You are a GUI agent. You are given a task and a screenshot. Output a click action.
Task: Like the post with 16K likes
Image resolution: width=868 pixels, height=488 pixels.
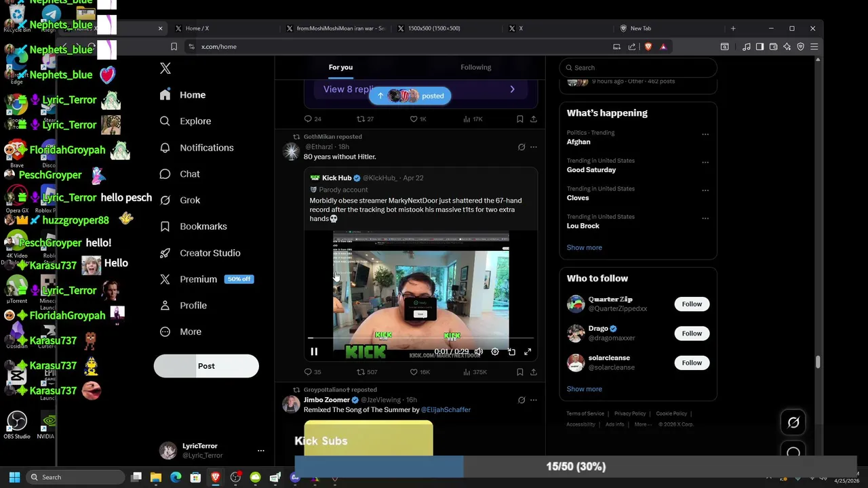point(414,372)
